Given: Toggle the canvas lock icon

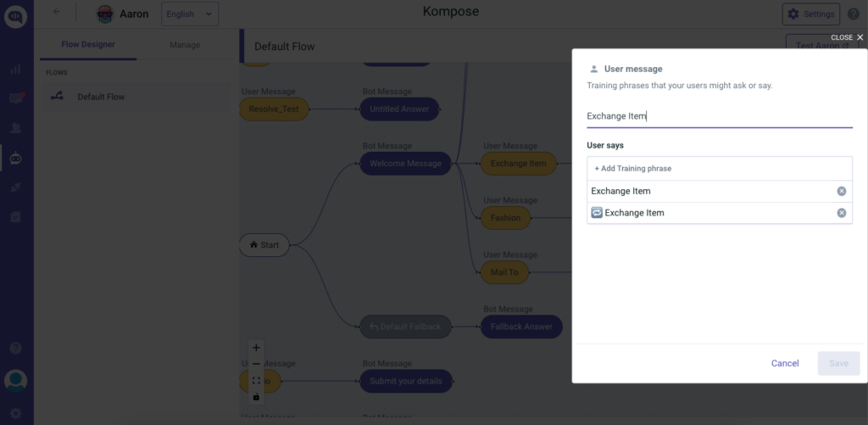Looking at the screenshot, I should click(256, 397).
